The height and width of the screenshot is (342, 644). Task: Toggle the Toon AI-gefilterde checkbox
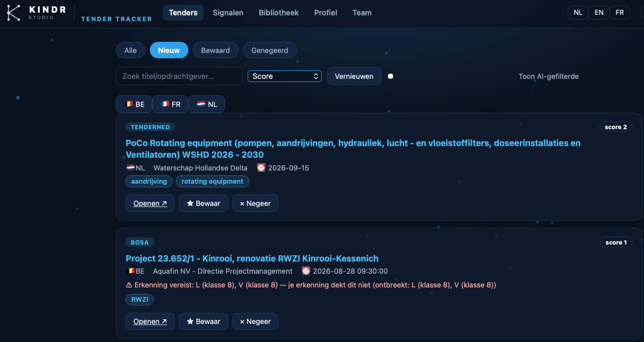coord(391,76)
